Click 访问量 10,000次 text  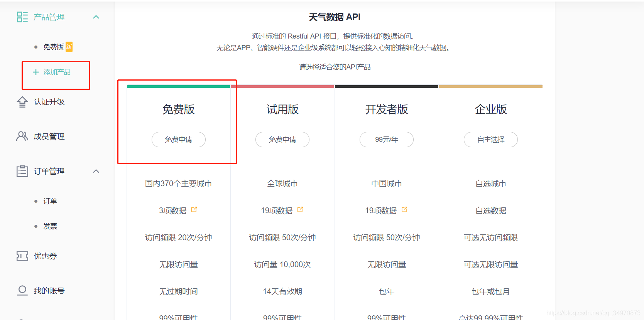coord(282,264)
